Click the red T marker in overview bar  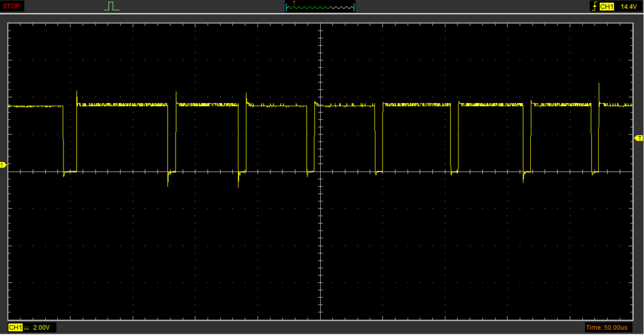tap(294, 3)
